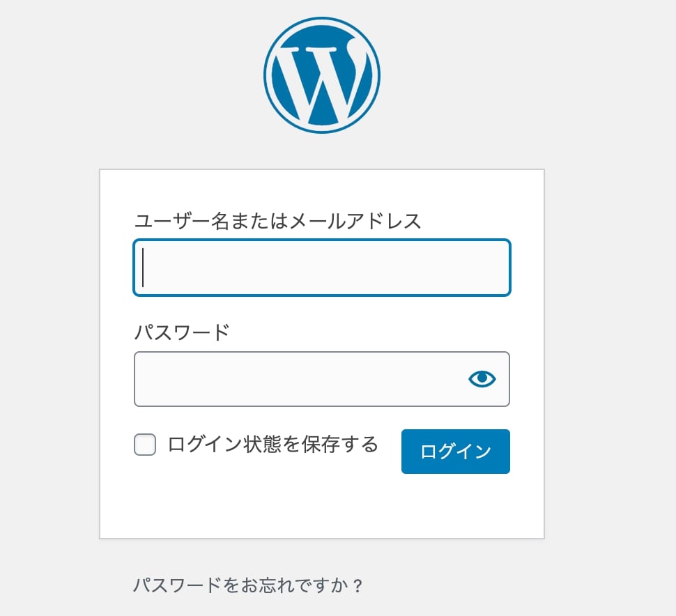Click the WordPress logo
Image resolution: width=676 pixels, height=616 pixels.
[322, 75]
